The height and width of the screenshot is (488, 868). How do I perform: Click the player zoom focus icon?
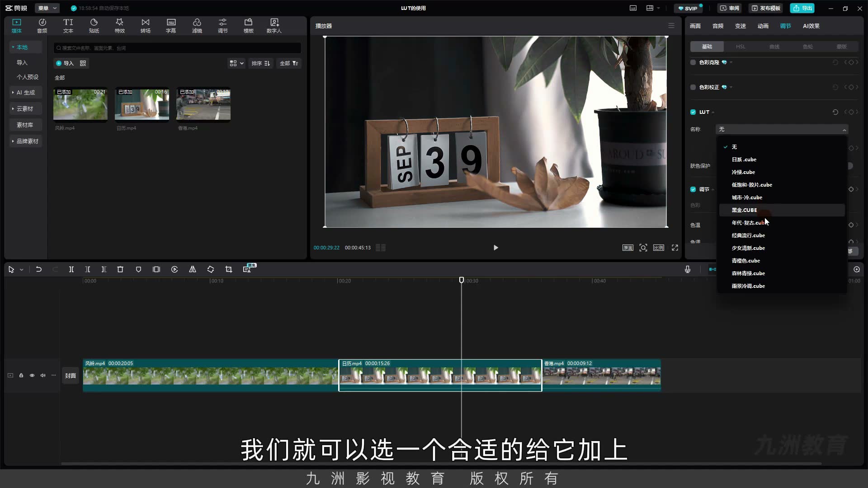click(643, 248)
